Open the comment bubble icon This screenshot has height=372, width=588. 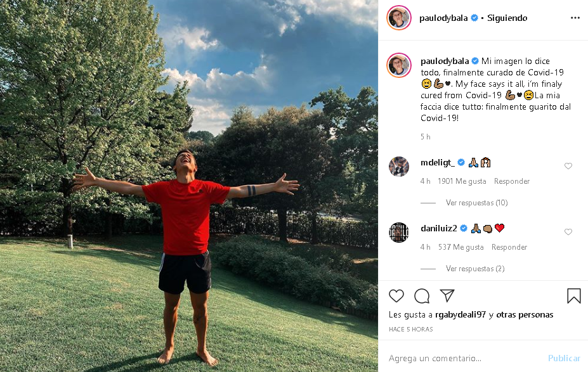click(422, 296)
